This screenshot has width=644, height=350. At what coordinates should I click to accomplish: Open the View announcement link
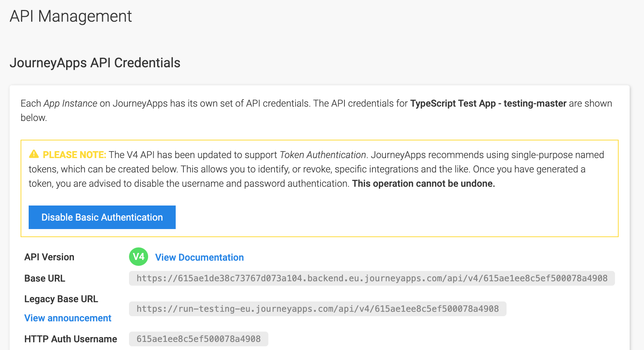coord(68,318)
